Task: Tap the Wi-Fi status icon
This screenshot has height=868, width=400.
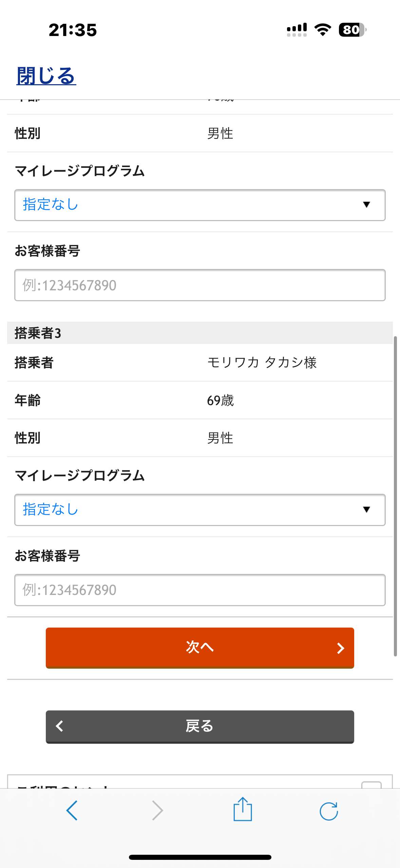Action: [323, 30]
